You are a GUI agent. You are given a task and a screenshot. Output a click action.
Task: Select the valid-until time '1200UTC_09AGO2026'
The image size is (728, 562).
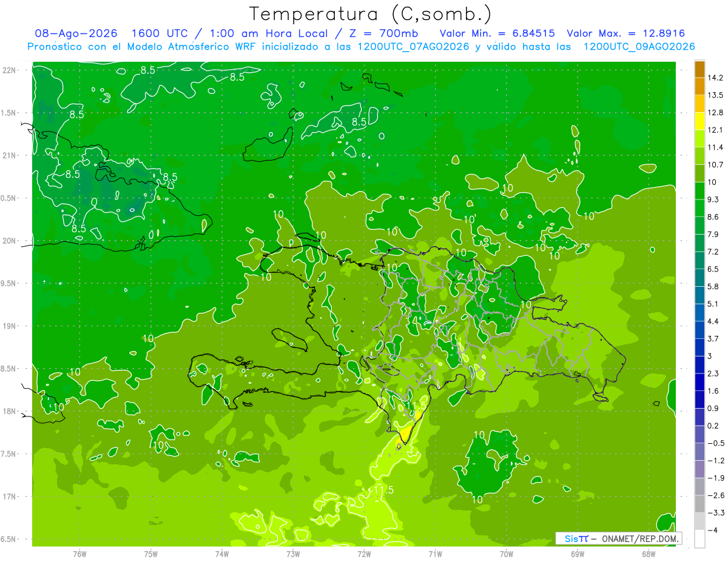[639, 47]
